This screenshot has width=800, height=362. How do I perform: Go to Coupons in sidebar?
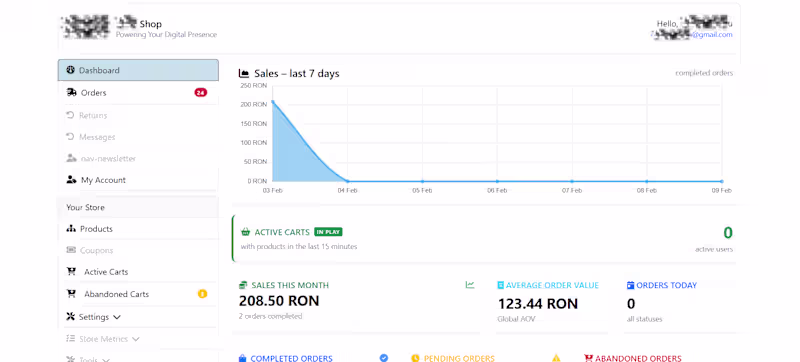tap(138, 250)
